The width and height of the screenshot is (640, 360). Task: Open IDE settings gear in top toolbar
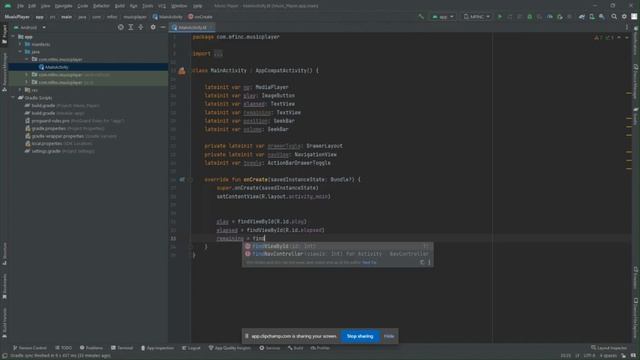(624, 17)
